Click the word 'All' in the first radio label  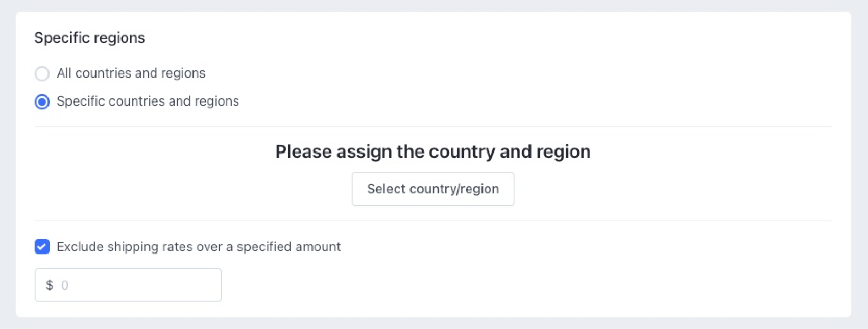(x=64, y=73)
